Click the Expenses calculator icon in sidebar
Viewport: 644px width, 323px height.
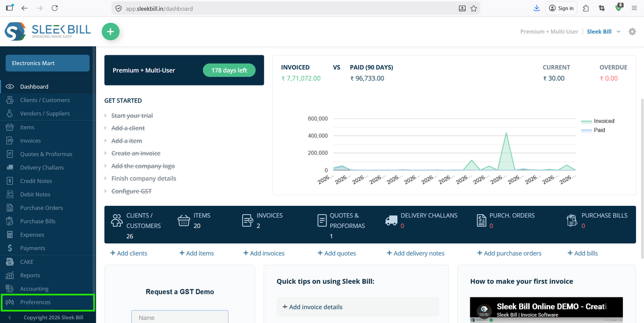coord(10,235)
